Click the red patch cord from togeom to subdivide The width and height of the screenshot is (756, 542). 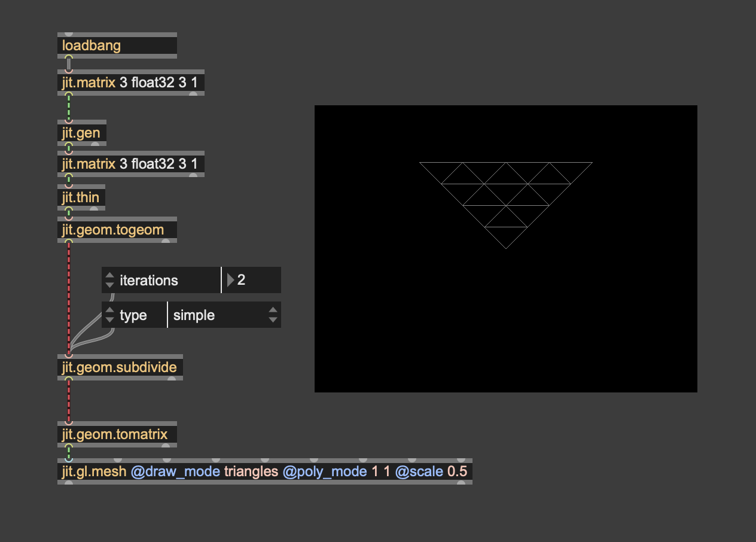tap(69, 297)
